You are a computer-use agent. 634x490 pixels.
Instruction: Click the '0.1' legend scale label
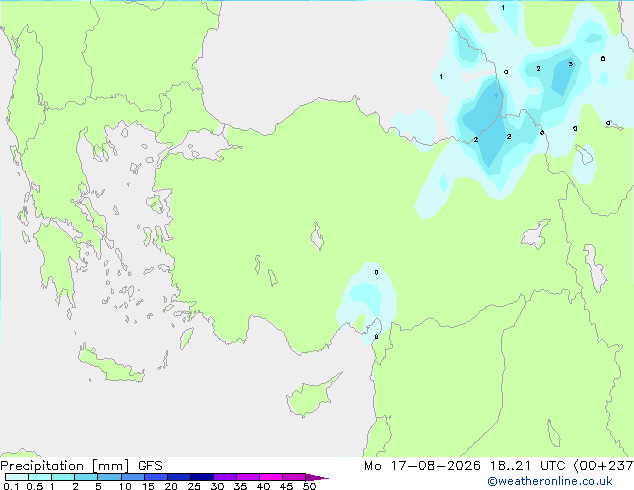click(11, 486)
